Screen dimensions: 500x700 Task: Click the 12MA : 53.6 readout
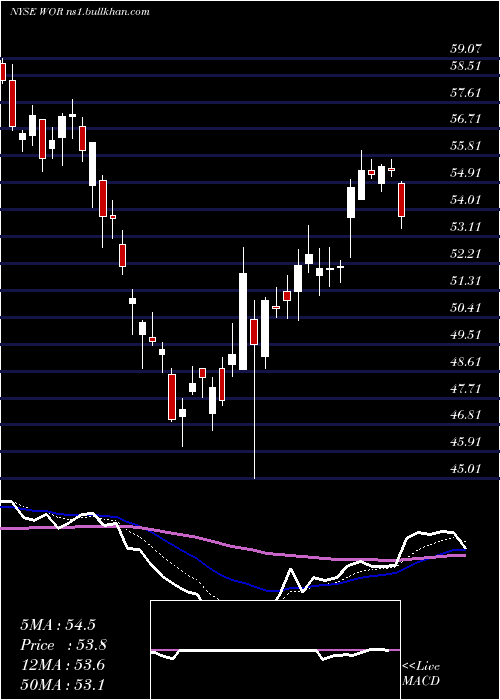62,665
